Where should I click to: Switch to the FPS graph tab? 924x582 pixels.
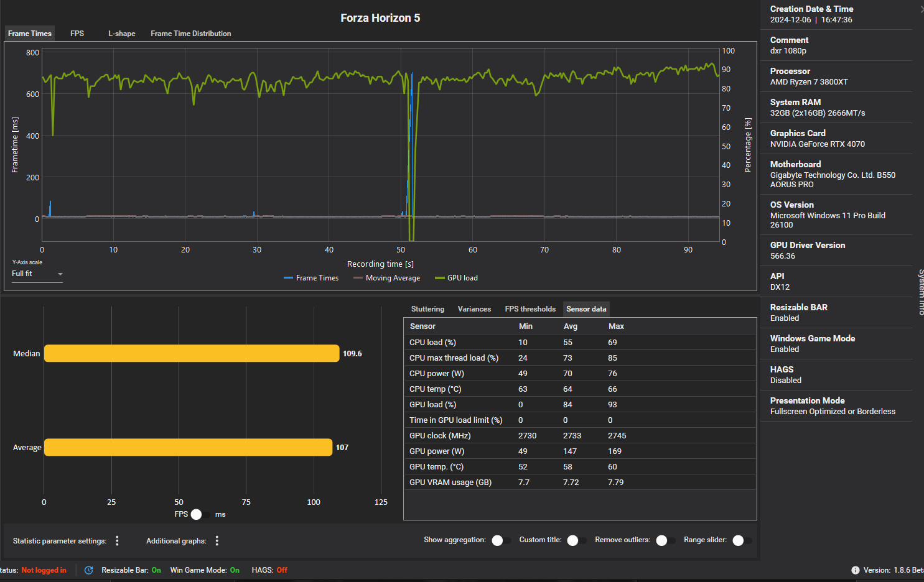tap(77, 34)
